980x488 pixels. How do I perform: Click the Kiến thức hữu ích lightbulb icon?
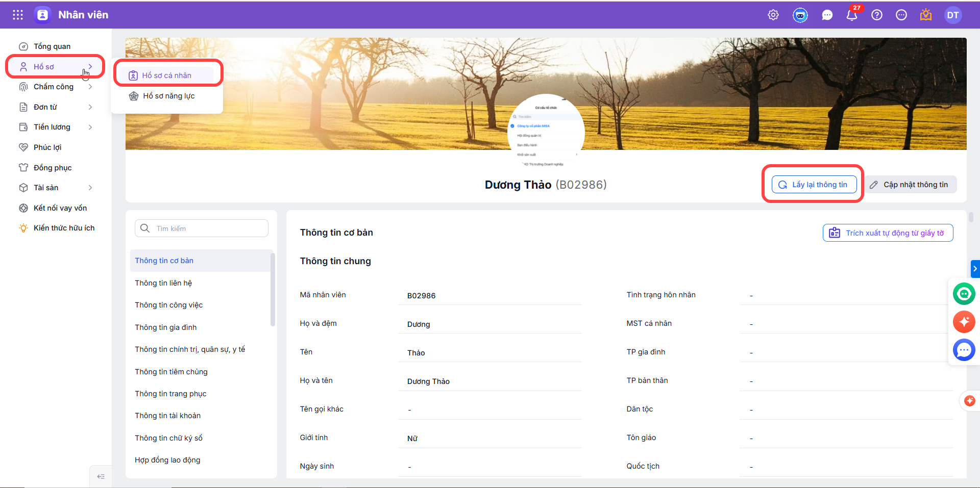pyautogui.click(x=23, y=228)
